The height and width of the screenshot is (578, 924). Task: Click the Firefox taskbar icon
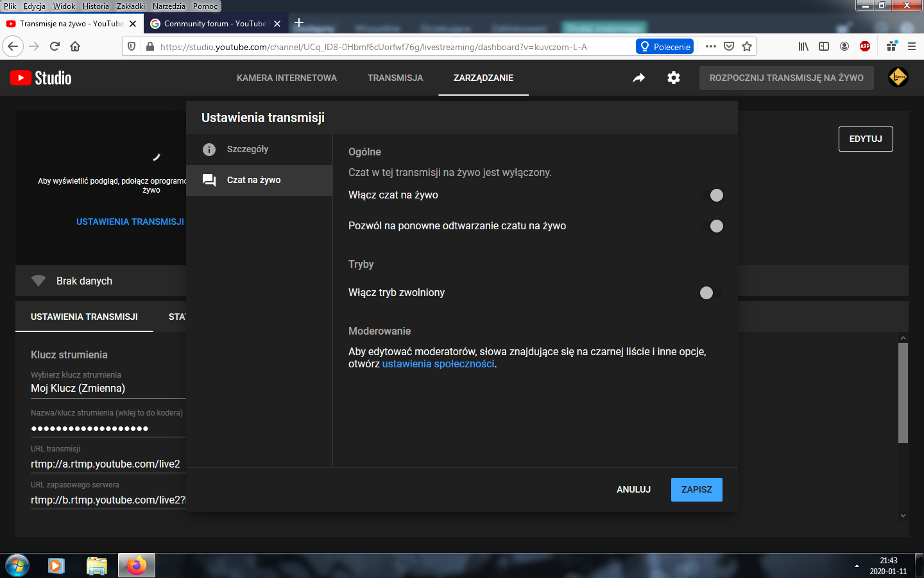[136, 566]
